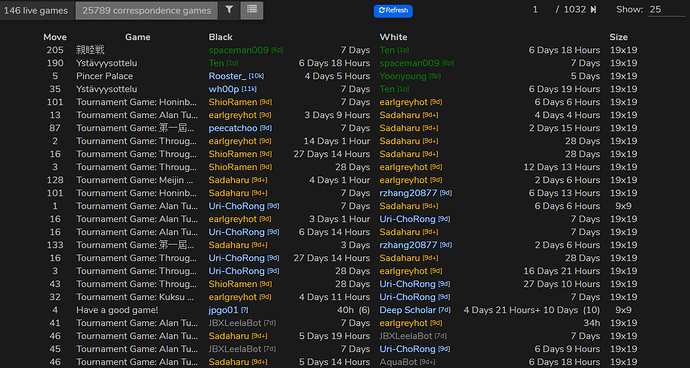Viewport: 690px width, 368px height.
Task: Click the 2 Days 15 Hours time cell
Action: point(565,128)
